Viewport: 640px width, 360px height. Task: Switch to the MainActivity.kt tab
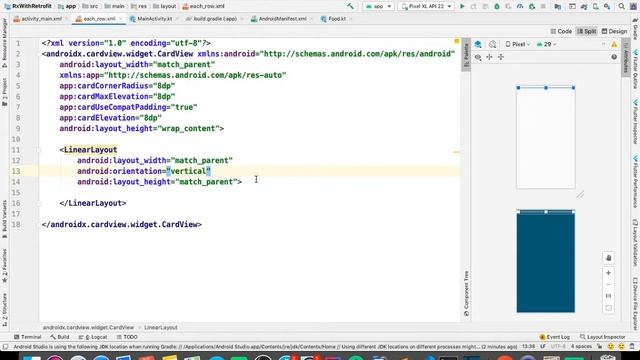coord(154,19)
